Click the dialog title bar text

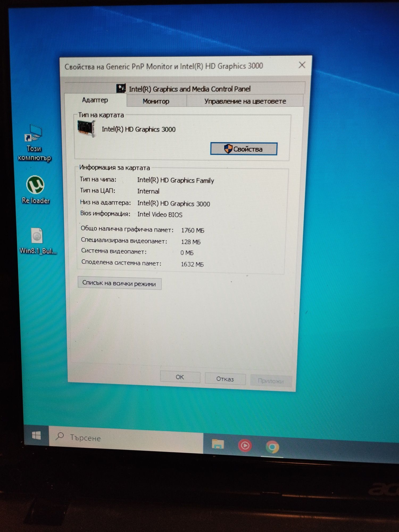pyautogui.click(x=164, y=66)
